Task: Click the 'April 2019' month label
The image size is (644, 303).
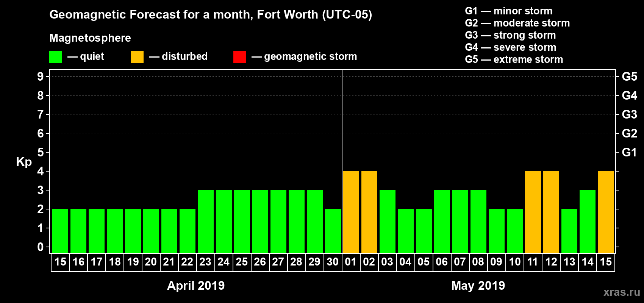Action: click(196, 286)
